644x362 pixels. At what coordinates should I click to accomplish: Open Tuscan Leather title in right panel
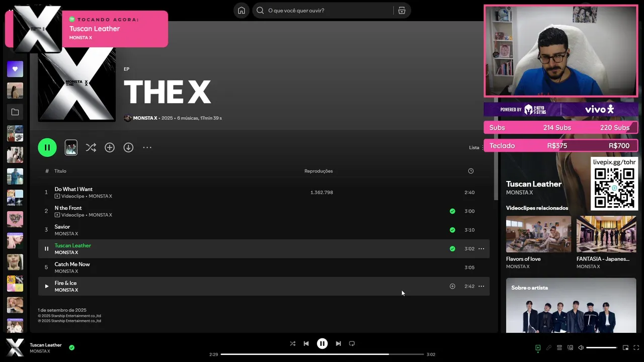pyautogui.click(x=534, y=184)
